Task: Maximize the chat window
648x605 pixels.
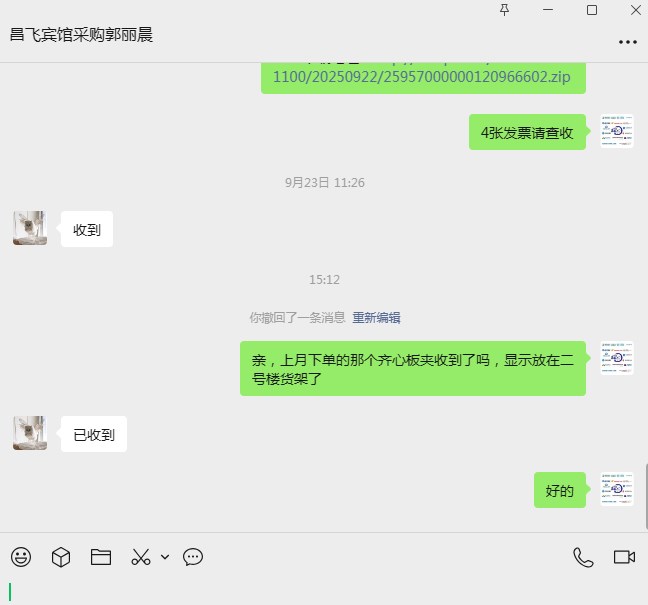Action: click(592, 10)
